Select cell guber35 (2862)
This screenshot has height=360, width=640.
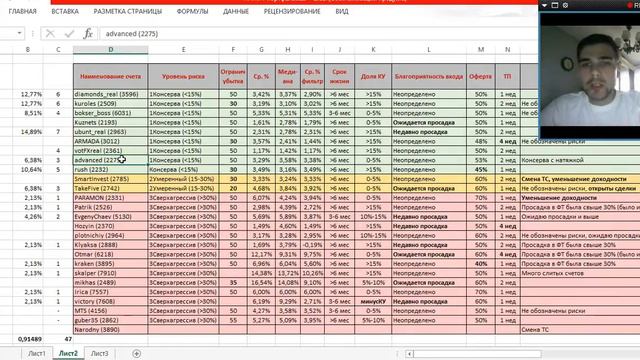pos(111,320)
